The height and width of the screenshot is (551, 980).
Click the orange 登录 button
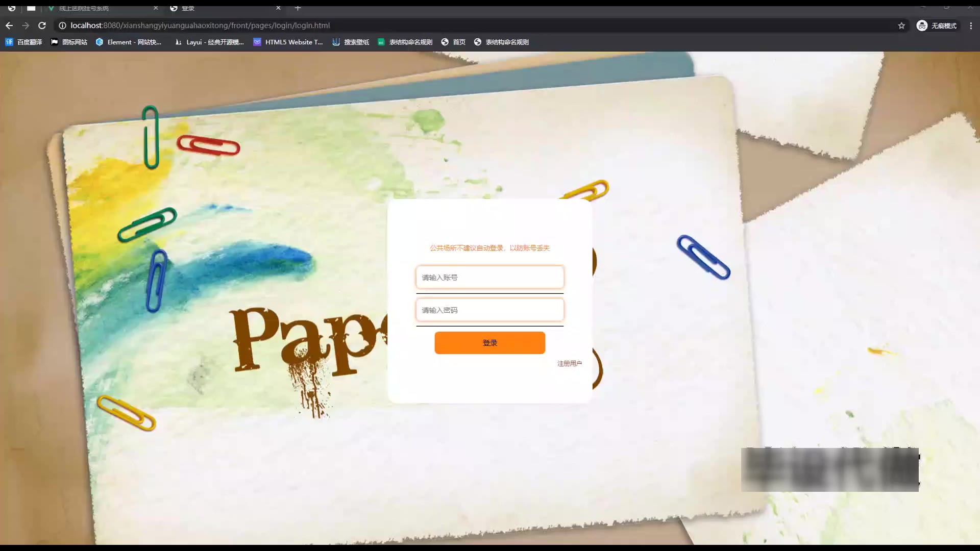click(x=489, y=343)
